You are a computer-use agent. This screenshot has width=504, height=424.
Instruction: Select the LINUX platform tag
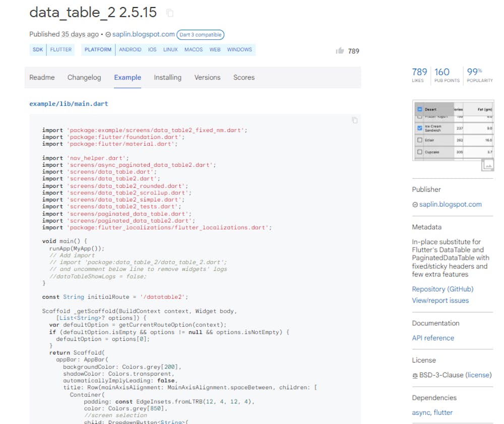click(x=170, y=50)
